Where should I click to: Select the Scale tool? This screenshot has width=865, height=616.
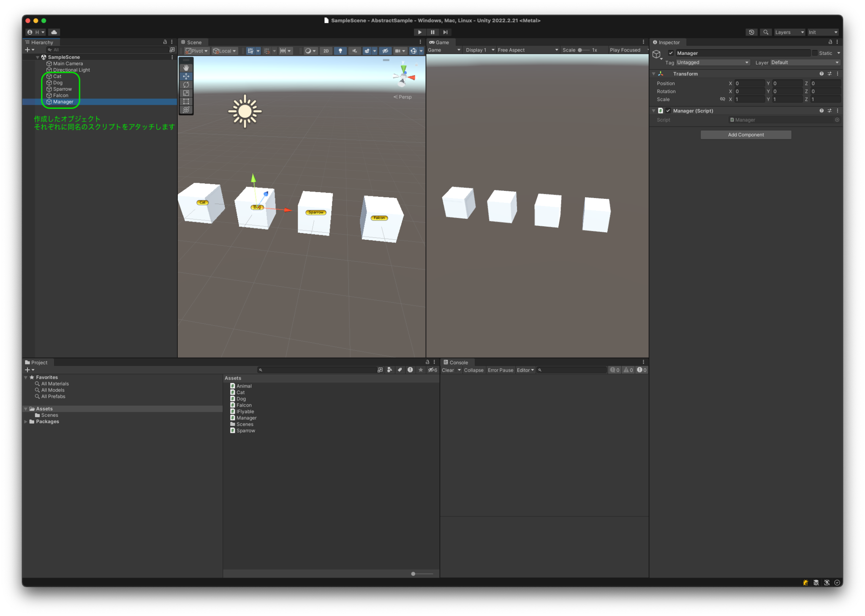tap(186, 93)
